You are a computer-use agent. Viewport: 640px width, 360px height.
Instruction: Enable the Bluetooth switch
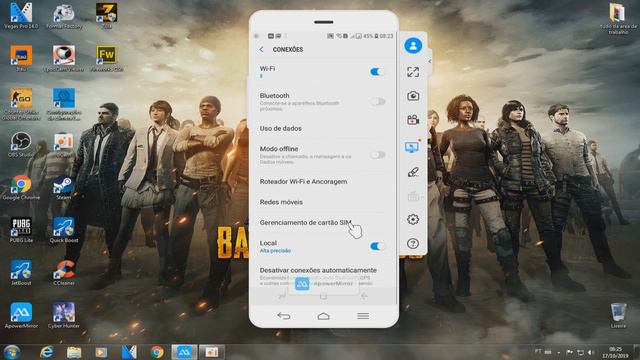tap(378, 102)
